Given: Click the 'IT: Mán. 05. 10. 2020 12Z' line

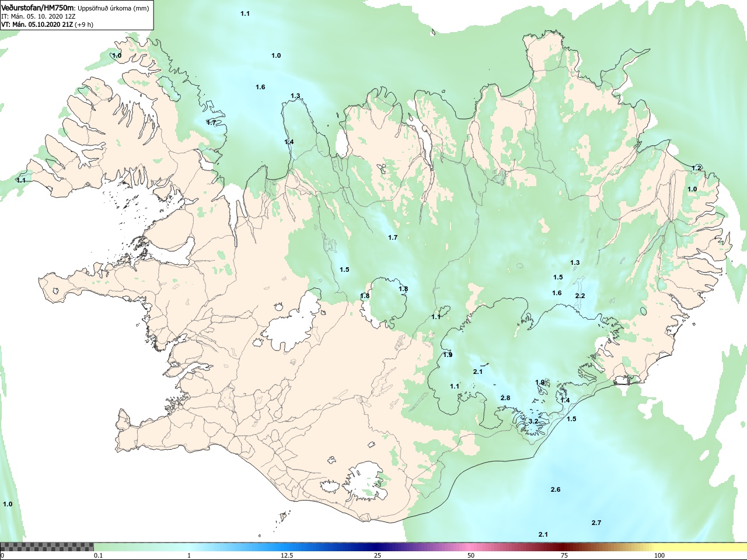Looking at the screenshot, I should [39, 16].
